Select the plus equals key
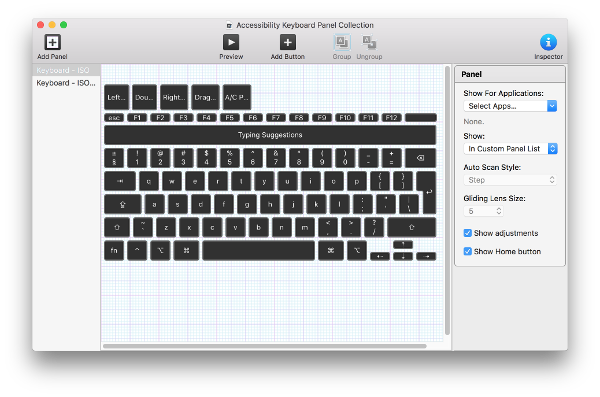 391,158
